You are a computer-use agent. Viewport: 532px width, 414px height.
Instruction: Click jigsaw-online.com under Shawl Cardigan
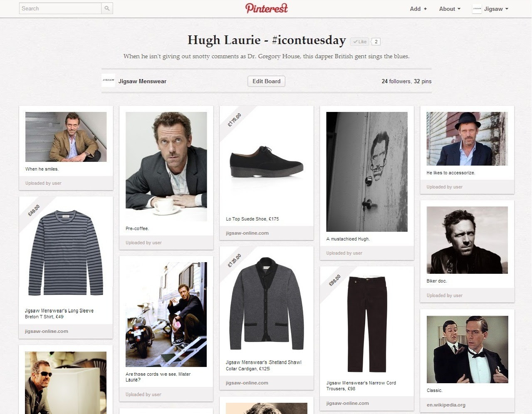(x=247, y=383)
